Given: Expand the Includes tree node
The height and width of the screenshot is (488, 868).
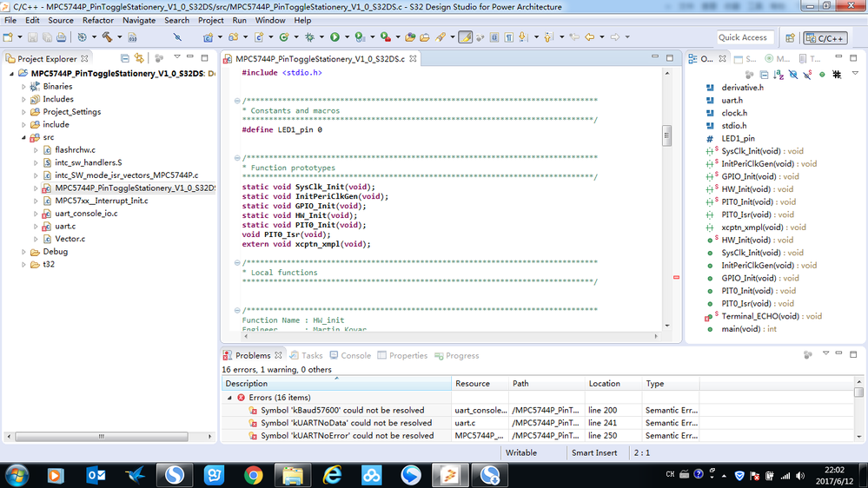Looking at the screenshot, I should point(23,99).
